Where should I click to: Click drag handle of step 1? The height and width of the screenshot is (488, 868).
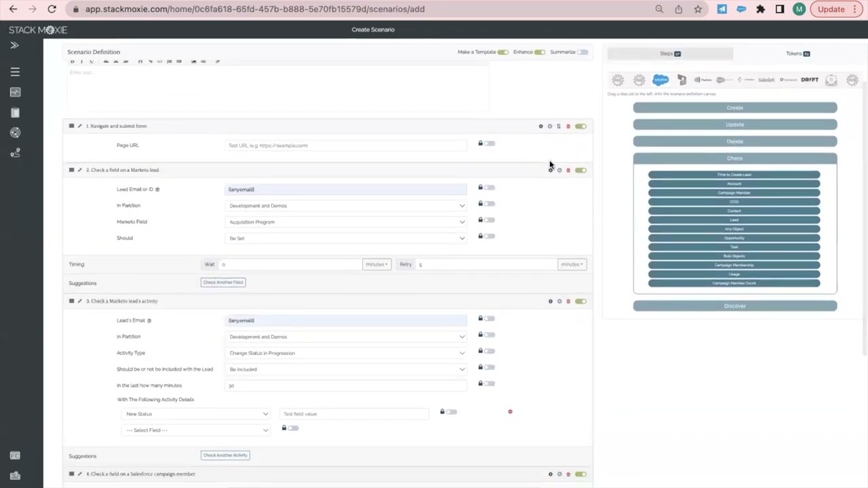71,126
